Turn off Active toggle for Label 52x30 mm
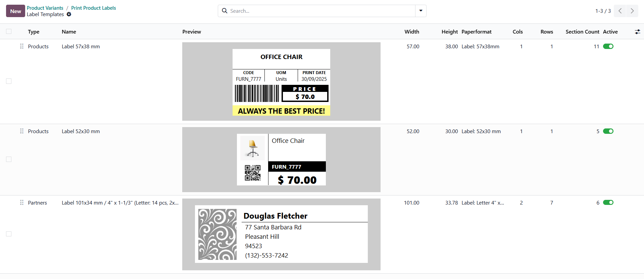Image resolution: width=644 pixels, height=279 pixels. 608,131
